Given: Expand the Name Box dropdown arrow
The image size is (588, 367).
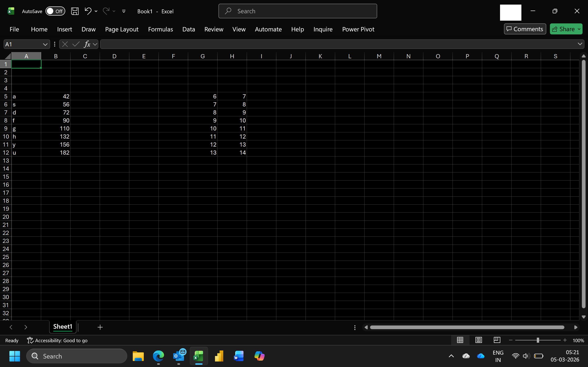Looking at the screenshot, I should pyautogui.click(x=45, y=44).
